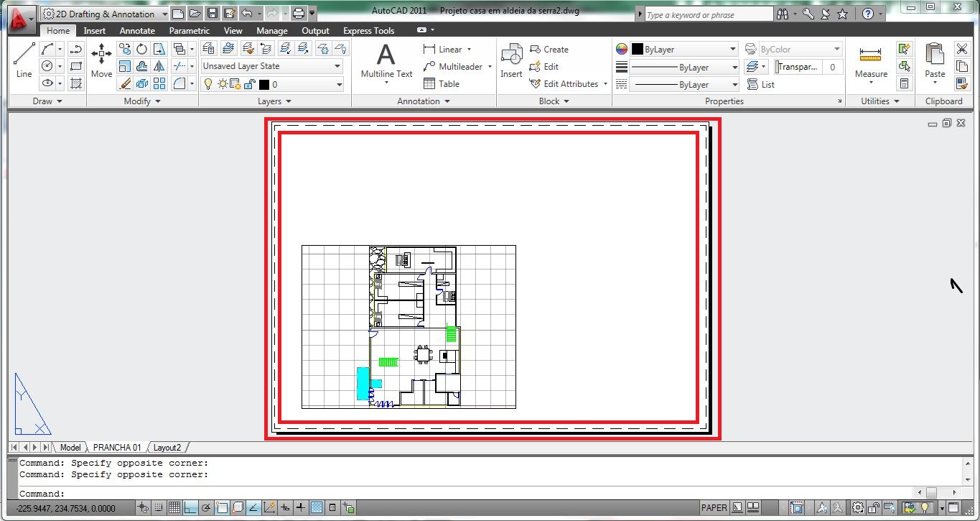Toggle Grid Display in the status bar

173,507
